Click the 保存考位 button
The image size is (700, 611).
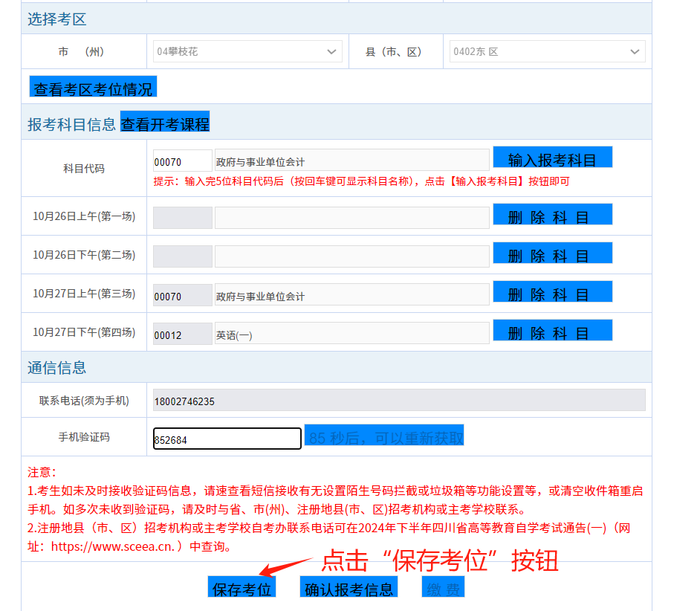[x=242, y=588]
